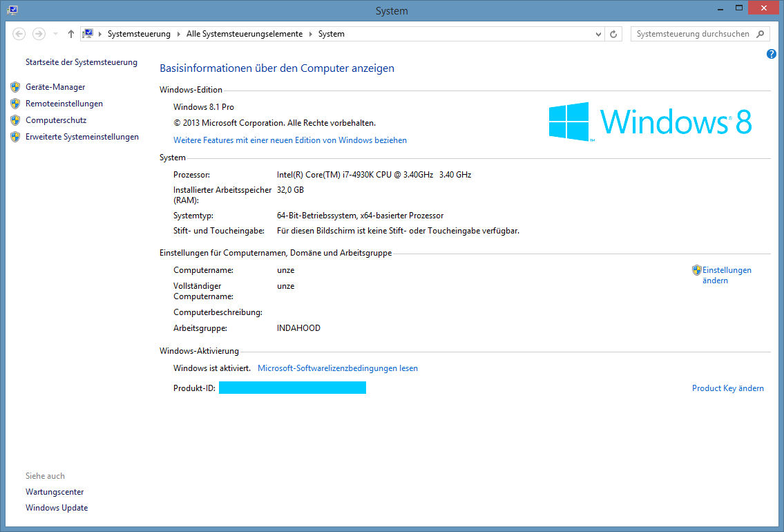
Task: Select Windows ist aktiviert text
Action: point(212,368)
